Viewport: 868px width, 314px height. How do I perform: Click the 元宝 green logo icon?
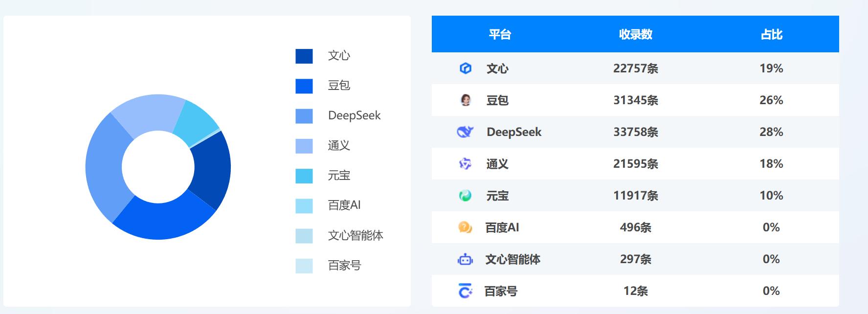click(465, 196)
